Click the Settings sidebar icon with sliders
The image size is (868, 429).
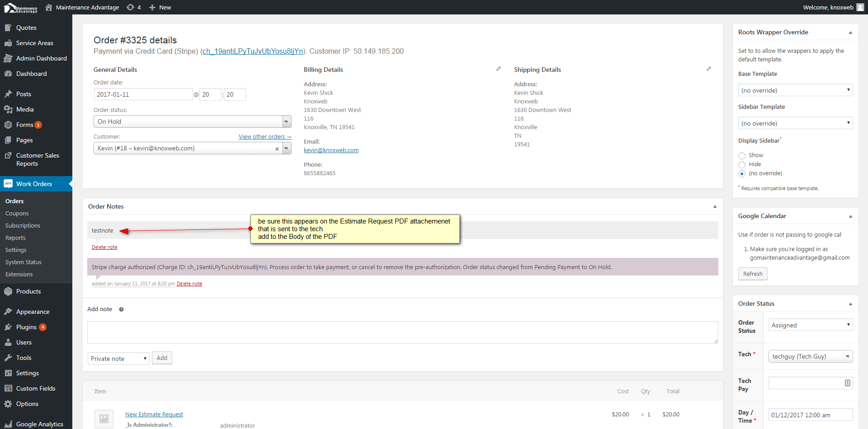[8, 373]
